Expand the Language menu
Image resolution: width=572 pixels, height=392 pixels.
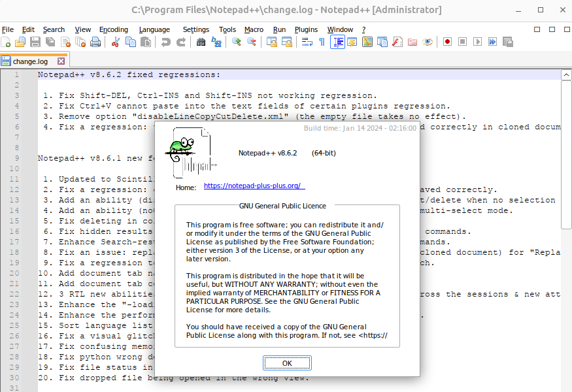coord(154,29)
